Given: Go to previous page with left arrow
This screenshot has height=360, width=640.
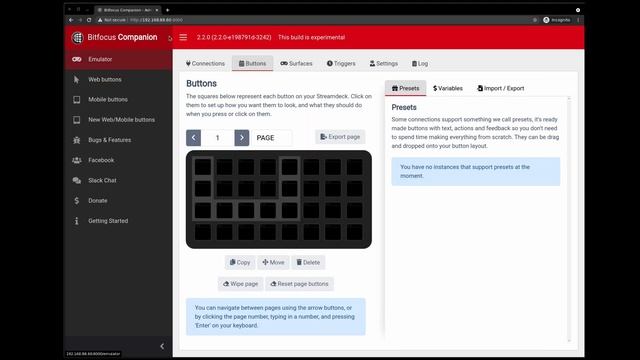Looking at the screenshot, I should click(193, 138).
